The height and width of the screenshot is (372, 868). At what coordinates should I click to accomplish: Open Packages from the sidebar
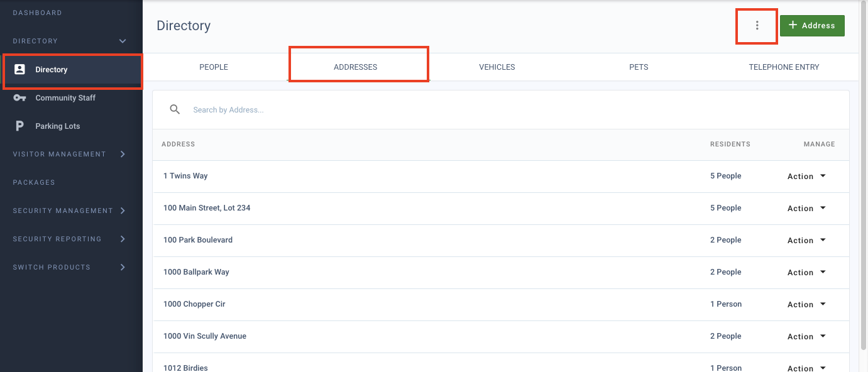[34, 182]
